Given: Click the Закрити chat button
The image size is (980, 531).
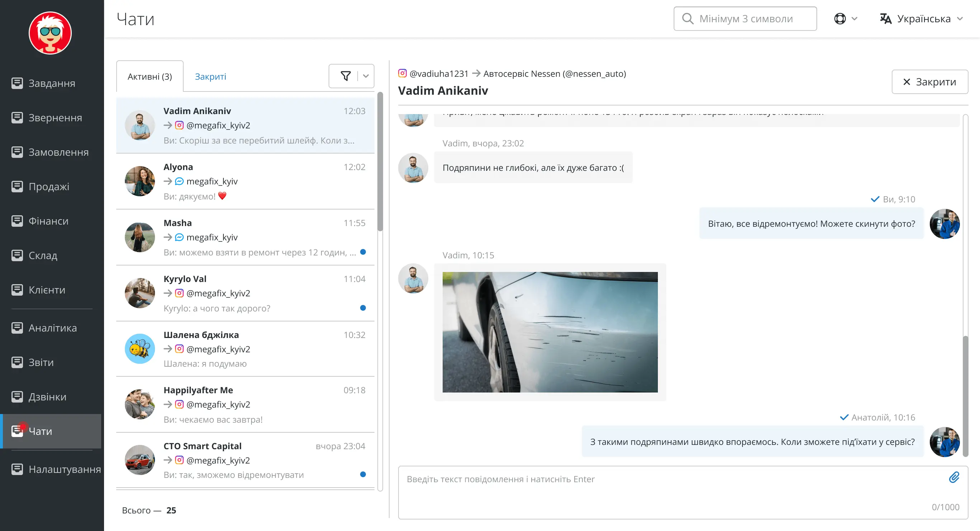Looking at the screenshot, I should (x=929, y=82).
